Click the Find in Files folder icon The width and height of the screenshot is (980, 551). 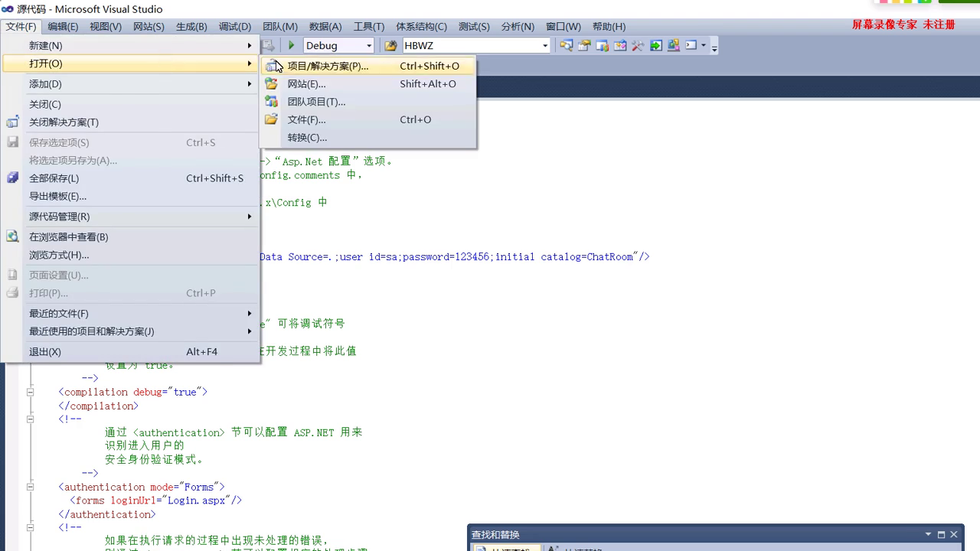[390, 46]
